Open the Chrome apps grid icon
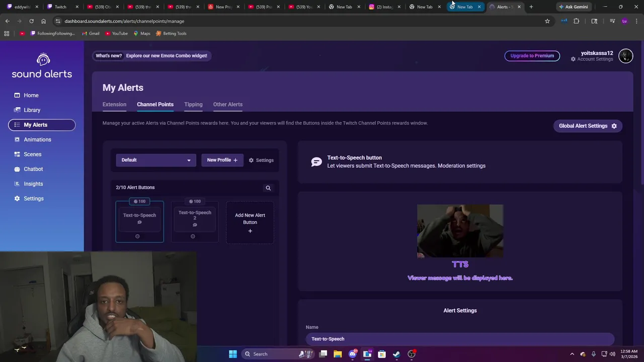The width and height of the screenshot is (644, 362). click(7, 33)
